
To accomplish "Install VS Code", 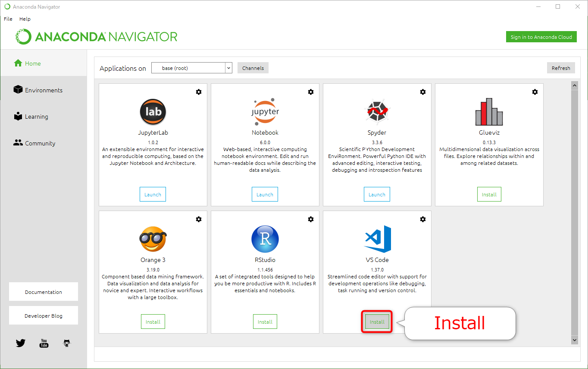I will (377, 322).
